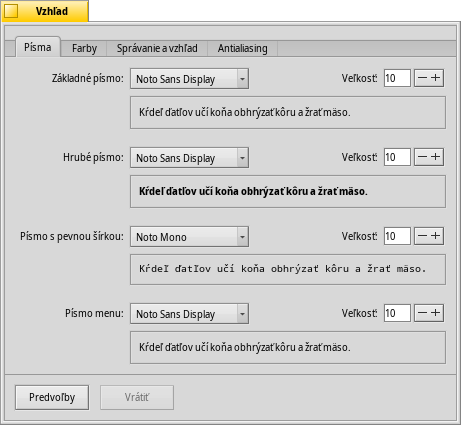
Task: Open the Písmo s pevnou šírkou dropdown
Action: coord(189,237)
